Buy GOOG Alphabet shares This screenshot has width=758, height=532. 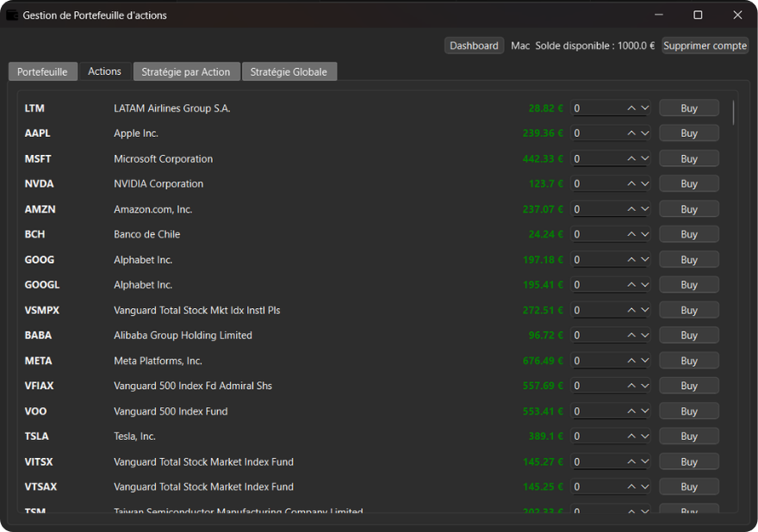689,260
